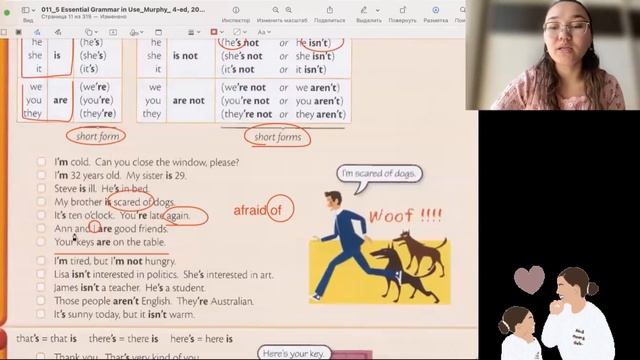Click "here's = here is" text
The height and width of the screenshot is (360, 640).
click(x=202, y=339)
